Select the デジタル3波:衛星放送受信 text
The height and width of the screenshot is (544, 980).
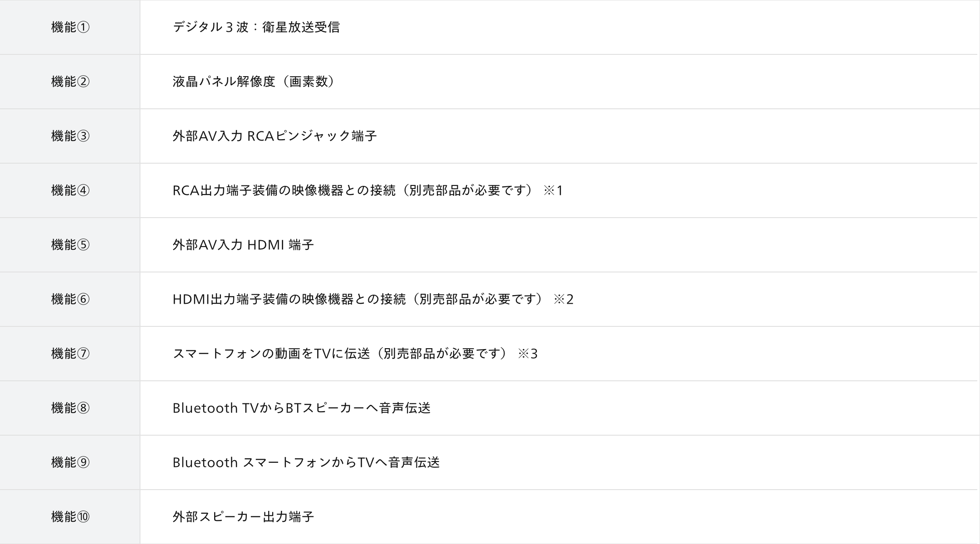tap(256, 27)
